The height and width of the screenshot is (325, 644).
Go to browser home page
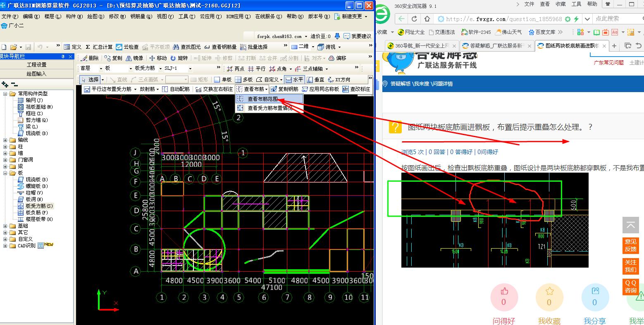click(428, 19)
